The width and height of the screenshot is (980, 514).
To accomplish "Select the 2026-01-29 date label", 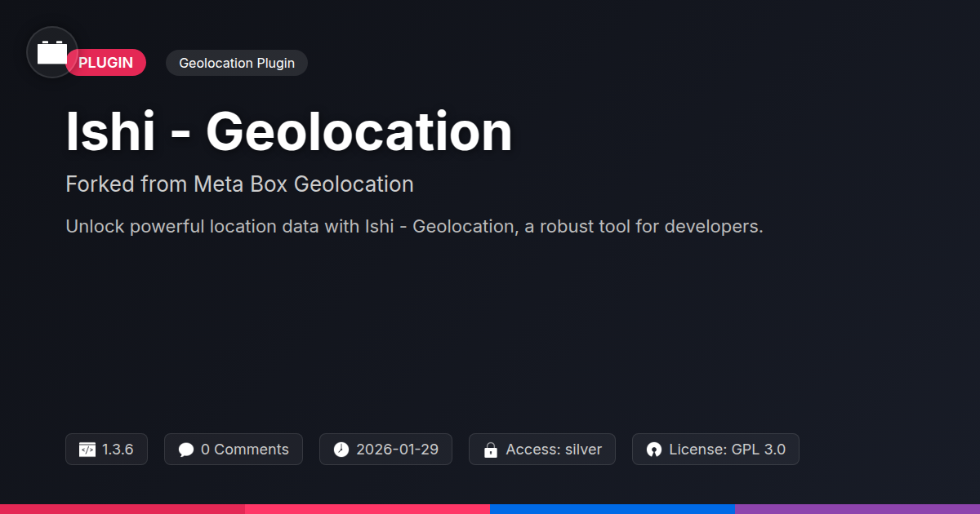I will click(397, 450).
